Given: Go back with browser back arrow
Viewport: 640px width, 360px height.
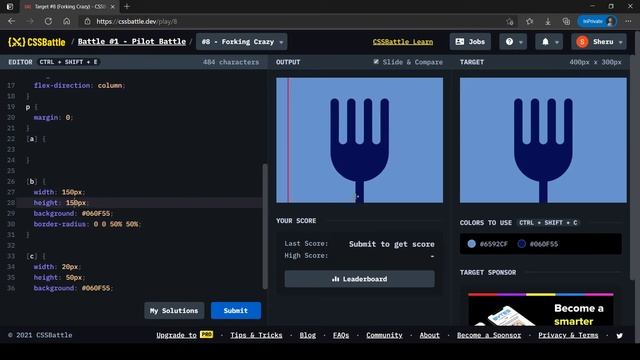Looking at the screenshot, I should coord(11,21).
